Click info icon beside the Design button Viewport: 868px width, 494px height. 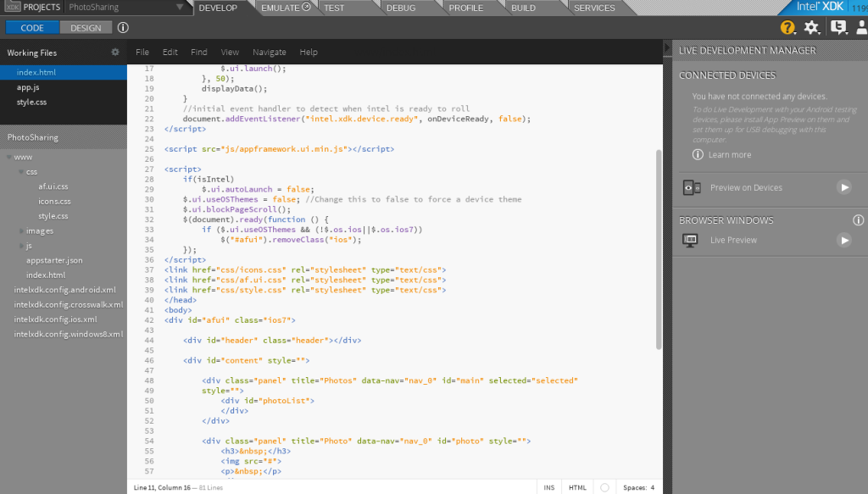[123, 27]
